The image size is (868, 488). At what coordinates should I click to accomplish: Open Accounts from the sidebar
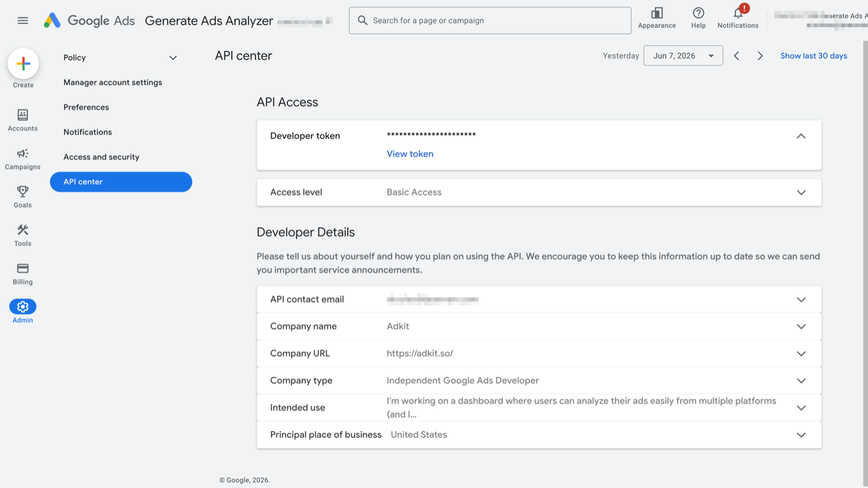[x=23, y=120]
